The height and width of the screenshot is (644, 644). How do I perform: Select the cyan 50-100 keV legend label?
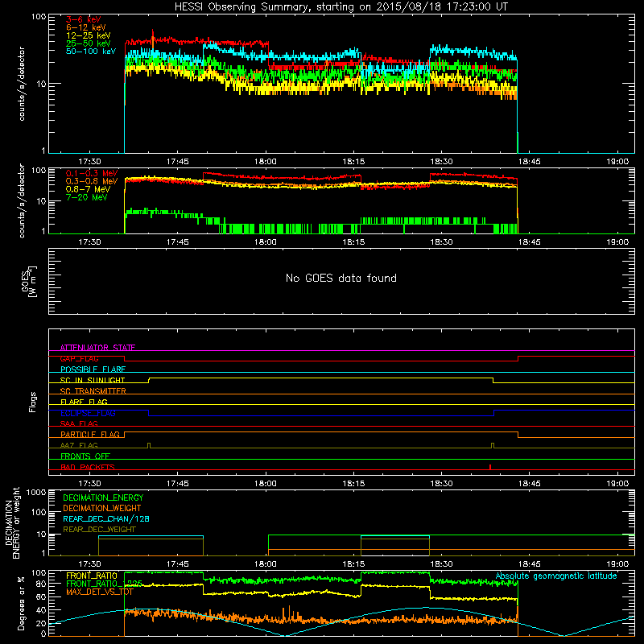tap(91, 51)
